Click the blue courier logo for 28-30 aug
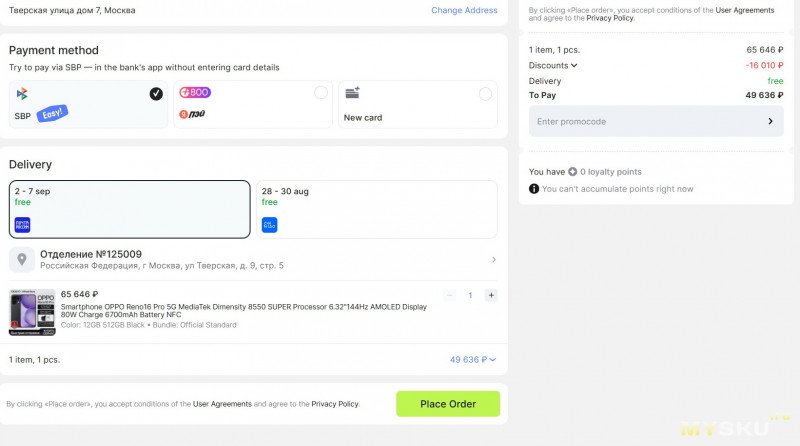 pos(269,225)
